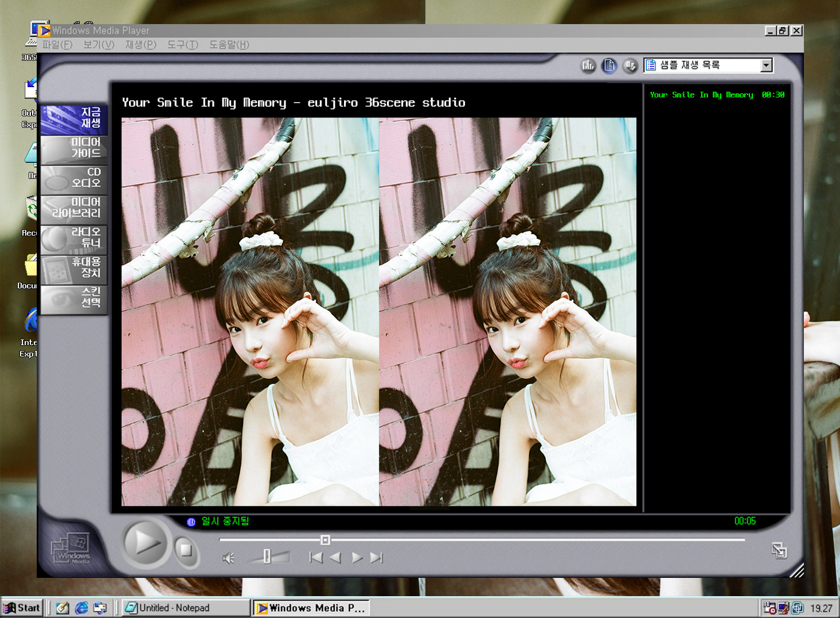
Task: Click the seek bar position handle
Action: pyautogui.click(x=325, y=540)
